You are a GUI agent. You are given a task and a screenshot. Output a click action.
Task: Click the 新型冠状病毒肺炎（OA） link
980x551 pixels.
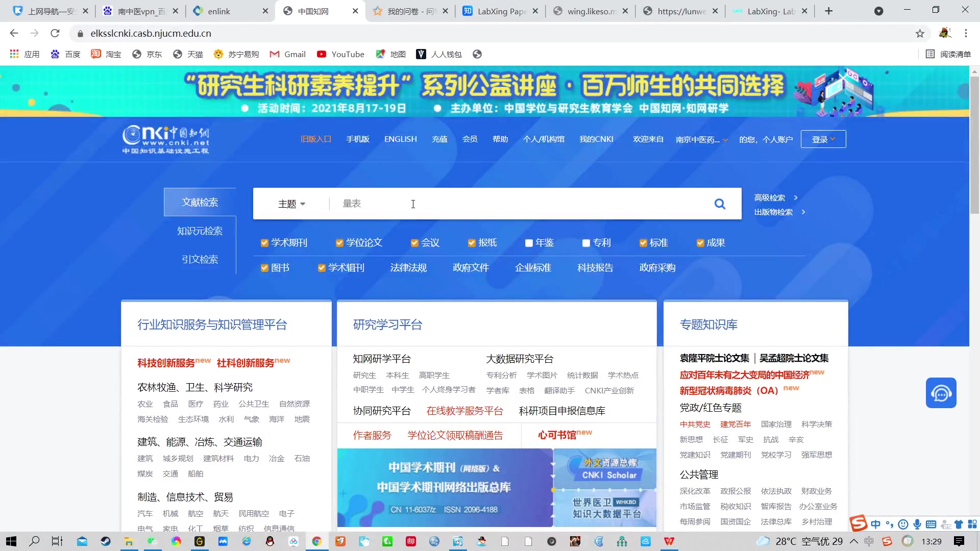point(729,391)
